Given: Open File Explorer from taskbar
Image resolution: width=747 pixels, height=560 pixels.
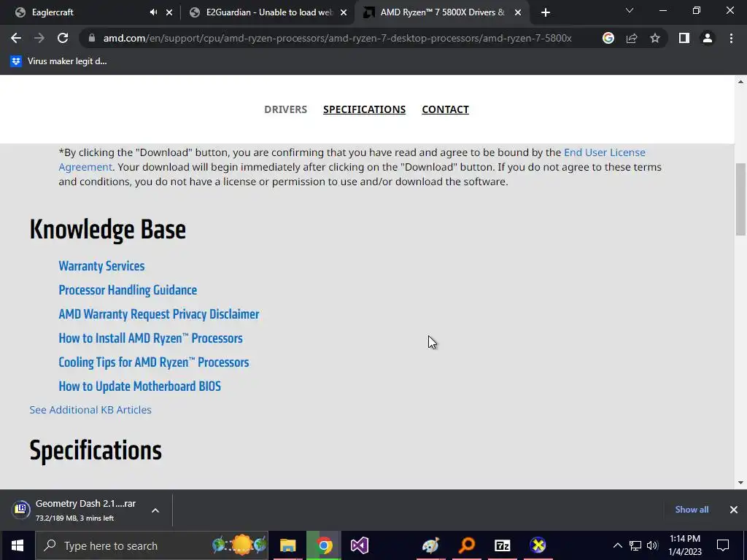Looking at the screenshot, I should click(x=287, y=545).
